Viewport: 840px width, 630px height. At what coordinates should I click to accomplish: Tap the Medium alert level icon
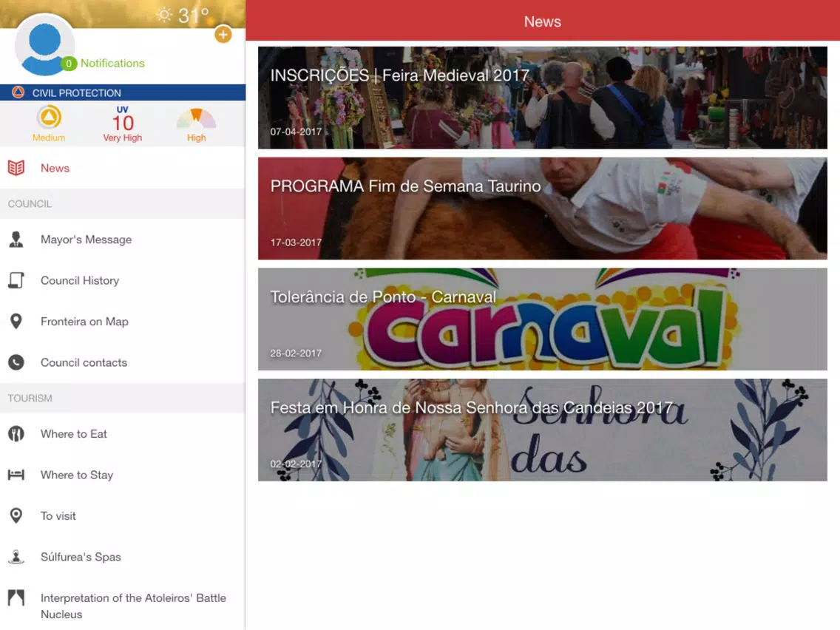coord(49,117)
